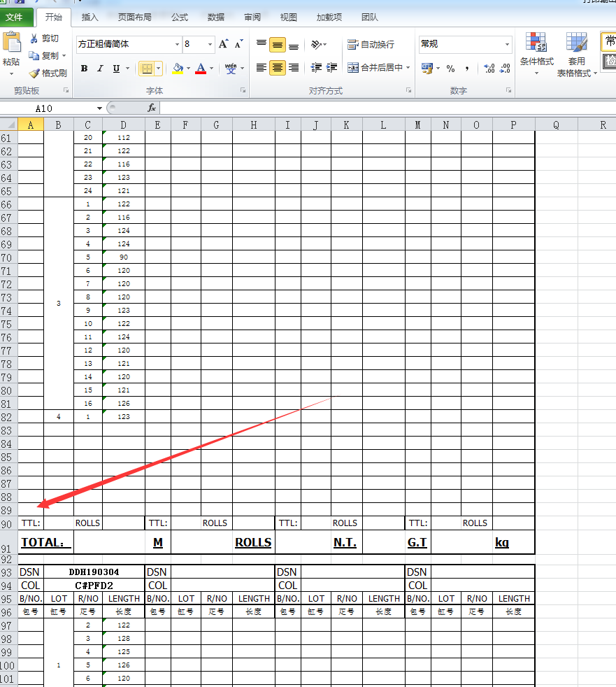The image size is (616, 687).
Task: Switch to the 插入 ribbon tab
Action: pos(89,17)
